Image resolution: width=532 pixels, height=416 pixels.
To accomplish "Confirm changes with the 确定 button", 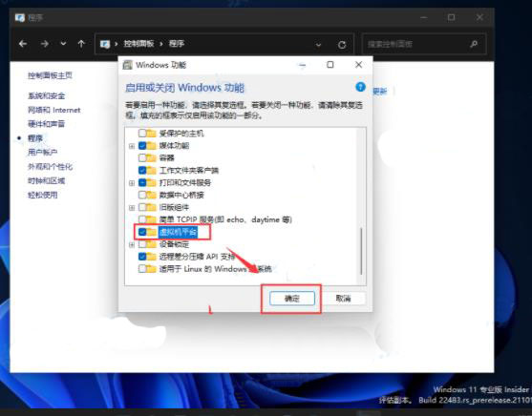I will tap(292, 299).
